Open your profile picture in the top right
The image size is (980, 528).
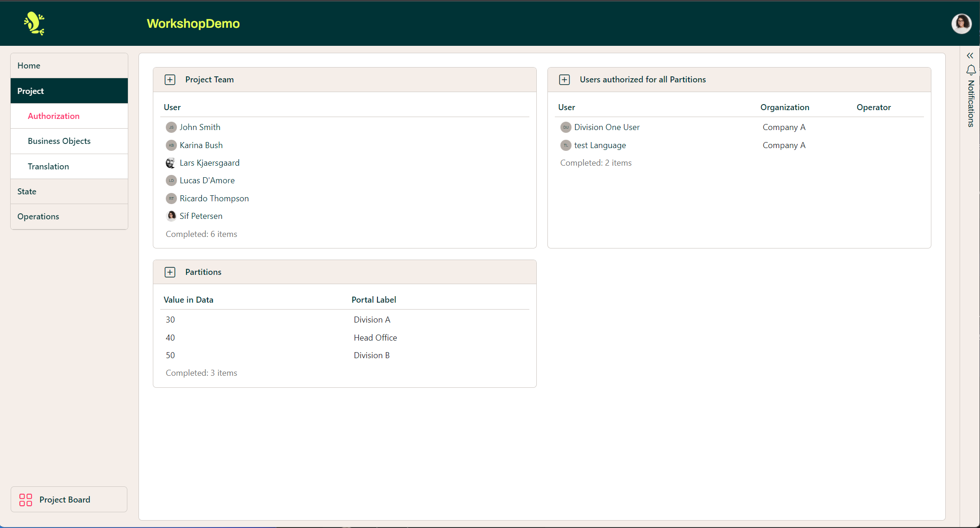pyautogui.click(x=961, y=24)
